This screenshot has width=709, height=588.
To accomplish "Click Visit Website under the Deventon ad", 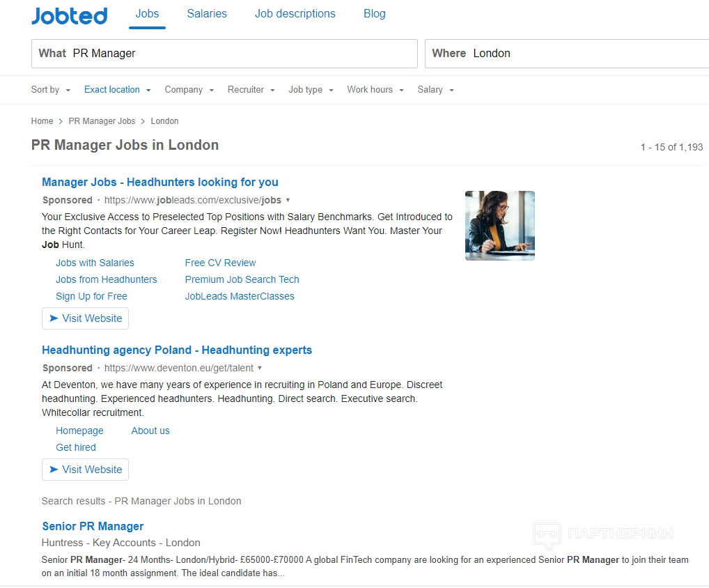I will tap(85, 470).
